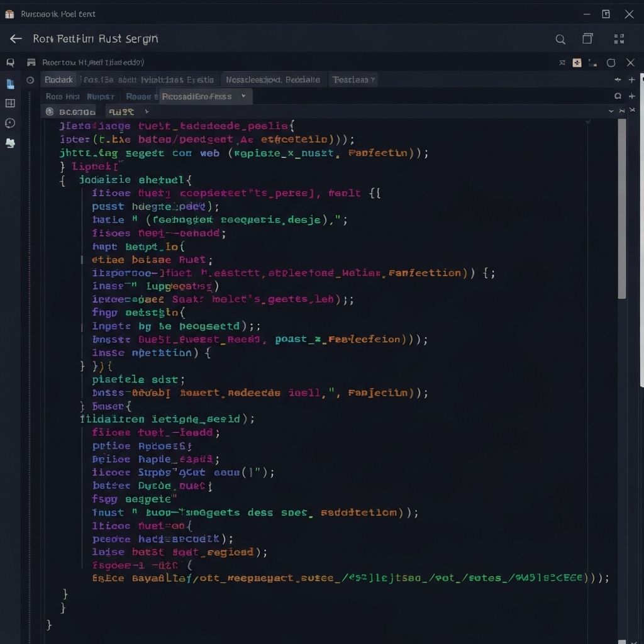Screen dimensions: 644x644
Task: Select the table layout icon in sidebar
Action: [x=10, y=103]
